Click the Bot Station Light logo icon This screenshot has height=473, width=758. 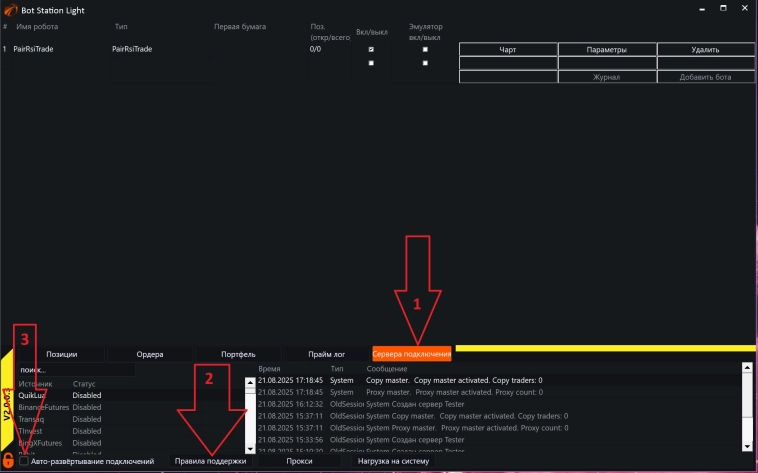point(11,9)
